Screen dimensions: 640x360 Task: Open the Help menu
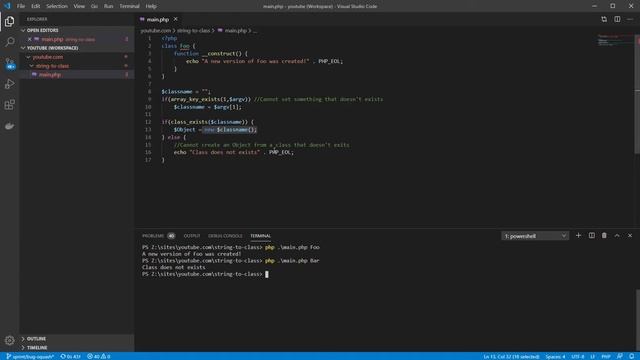click(x=151, y=6)
